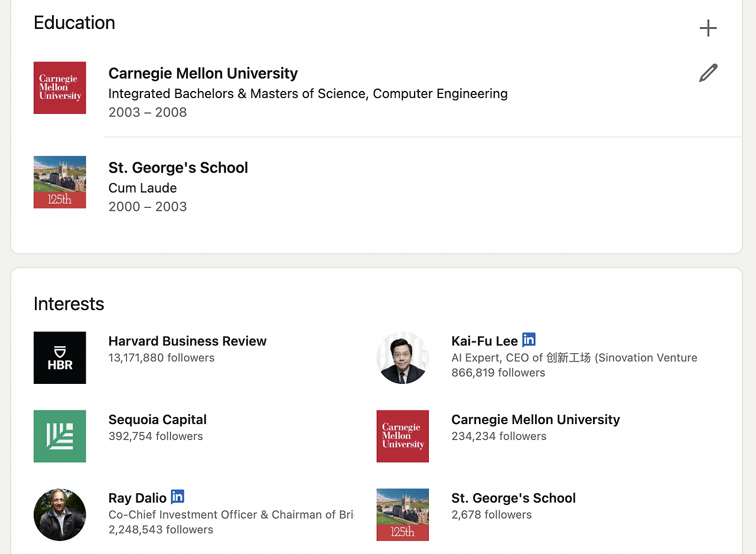The width and height of the screenshot is (756, 554).
Task: Click the plus icon to add education
Action: click(x=708, y=28)
